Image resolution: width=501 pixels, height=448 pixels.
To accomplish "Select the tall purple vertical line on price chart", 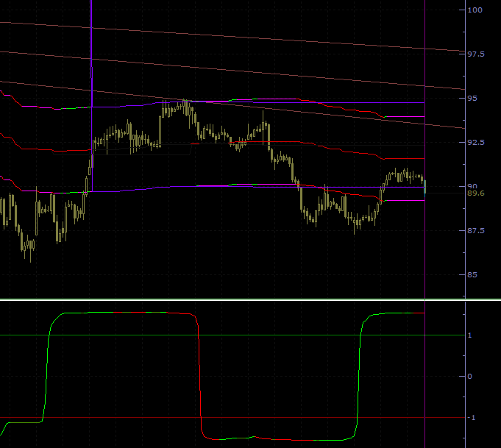I will point(91,96).
